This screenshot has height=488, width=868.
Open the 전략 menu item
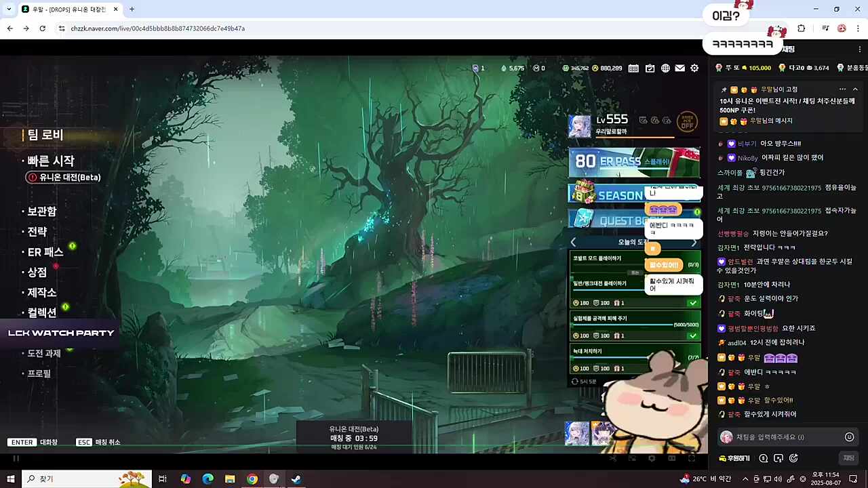(x=37, y=232)
